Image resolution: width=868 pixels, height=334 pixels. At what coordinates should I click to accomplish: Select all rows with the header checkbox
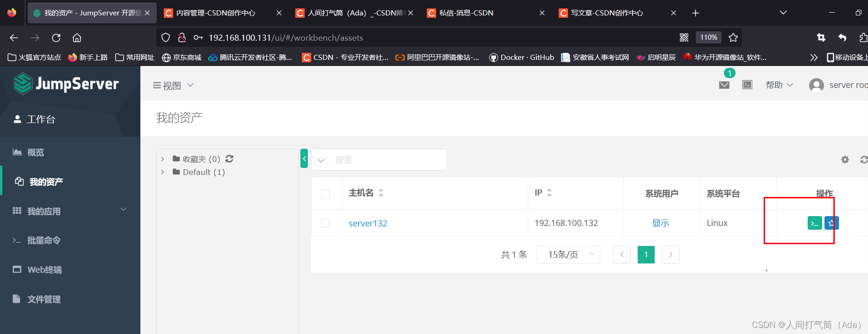click(x=326, y=194)
